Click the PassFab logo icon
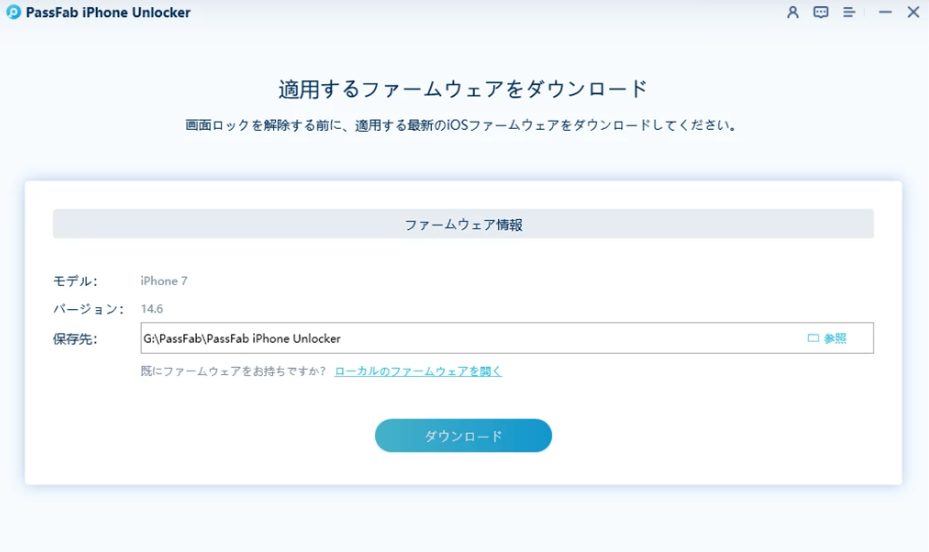The width and height of the screenshot is (929, 552). 14,12
